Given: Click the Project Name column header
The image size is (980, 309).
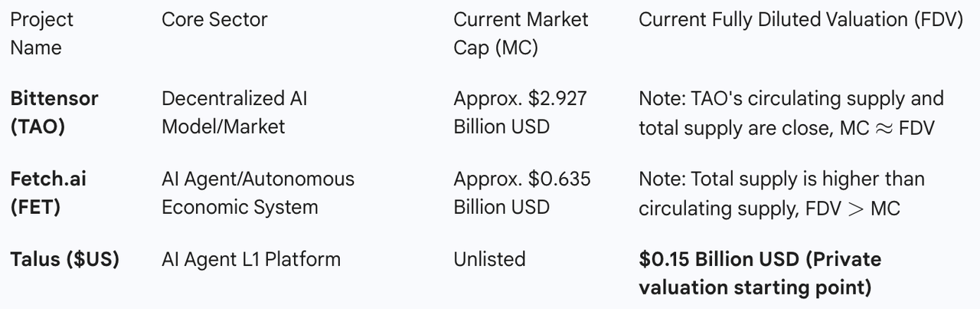Looking at the screenshot, I should tap(41, 33).
